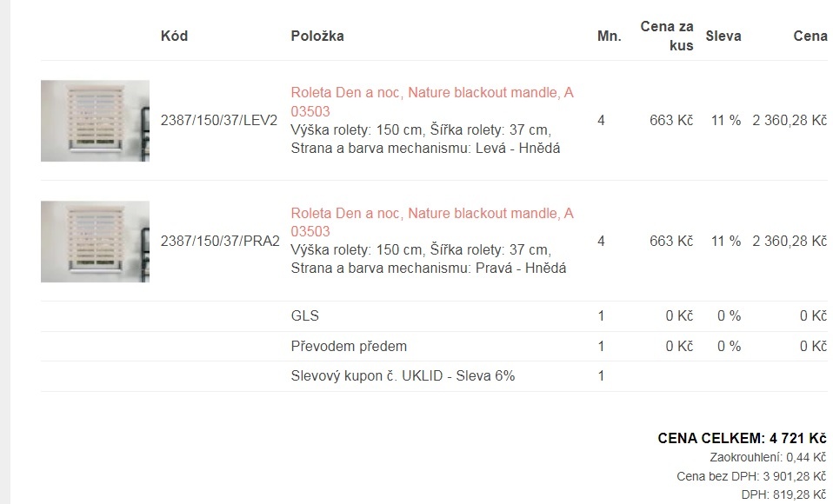Click the thumbnail of the PRA2 roller blind
This screenshot has width=833, height=504.
[95, 242]
